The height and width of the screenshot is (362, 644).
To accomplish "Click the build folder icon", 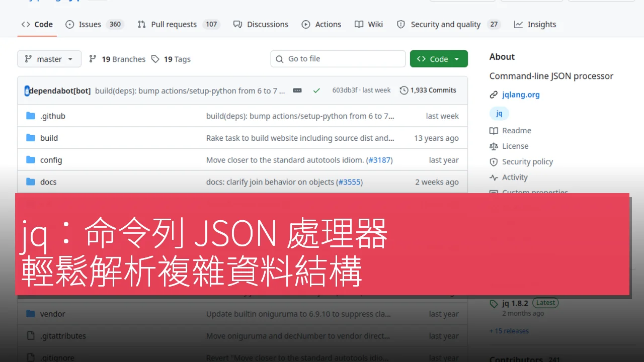I will 31,138.
